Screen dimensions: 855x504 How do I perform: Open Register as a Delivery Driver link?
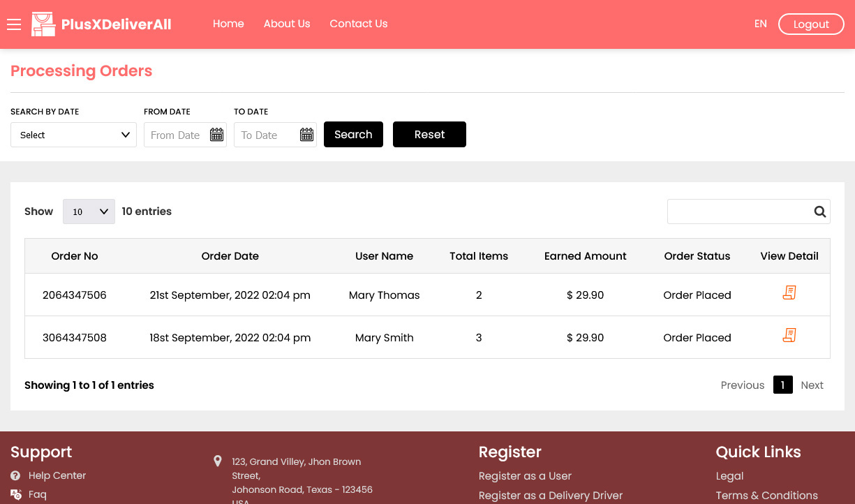(x=551, y=496)
